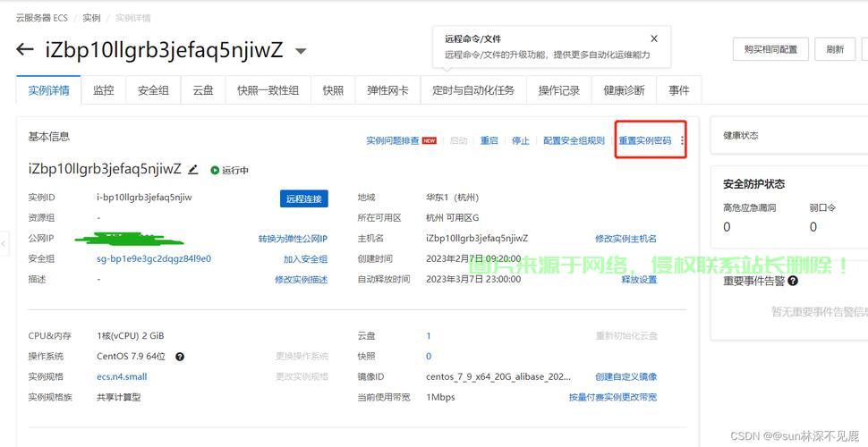The width and height of the screenshot is (868, 447).
Task: Show help for 重要事件告警
Action: 793,281
